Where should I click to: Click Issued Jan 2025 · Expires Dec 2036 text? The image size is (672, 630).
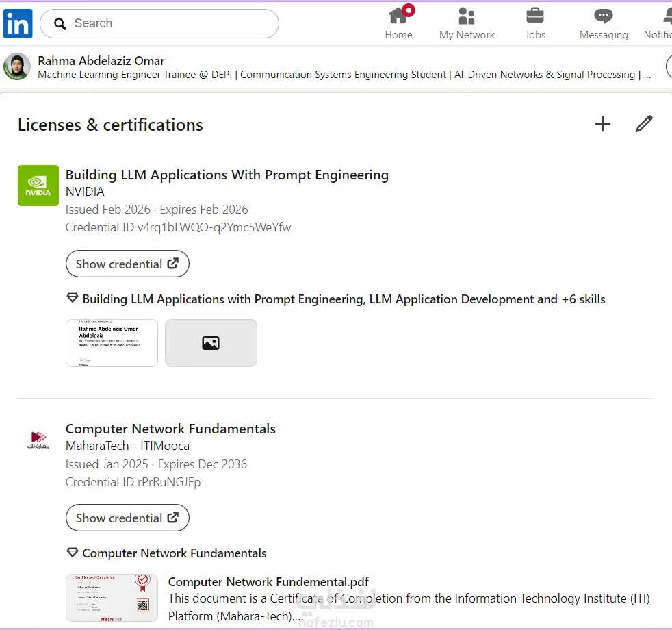pos(157,464)
